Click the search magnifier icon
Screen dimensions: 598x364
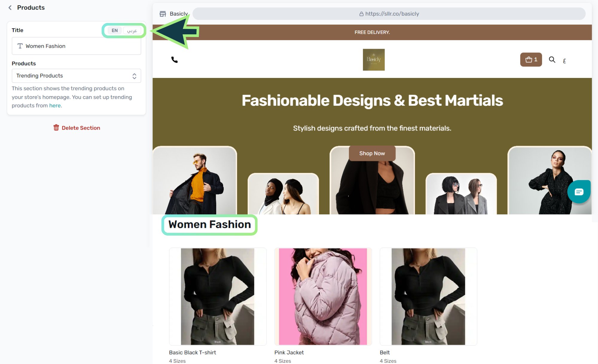click(552, 59)
